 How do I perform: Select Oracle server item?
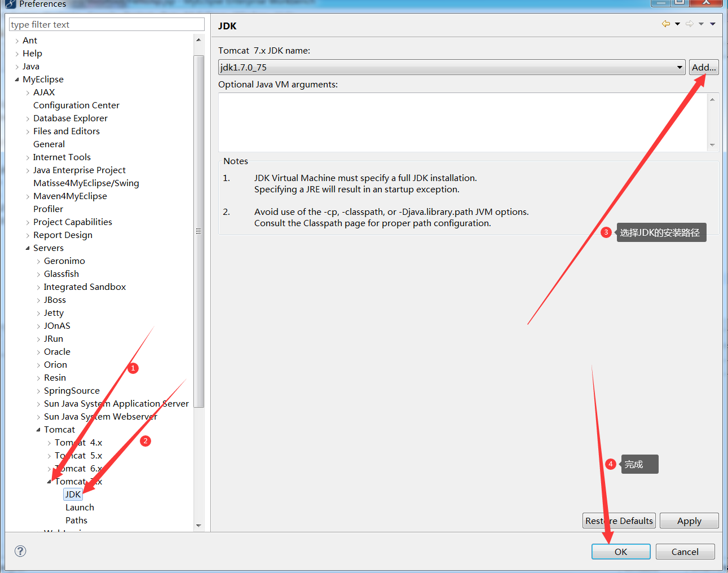(x=57, y=351)
